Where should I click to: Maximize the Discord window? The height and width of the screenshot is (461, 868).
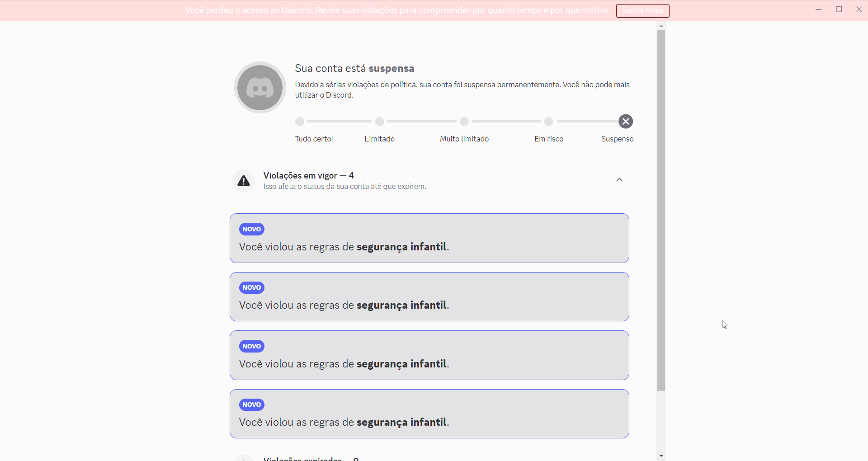[839, 9]
